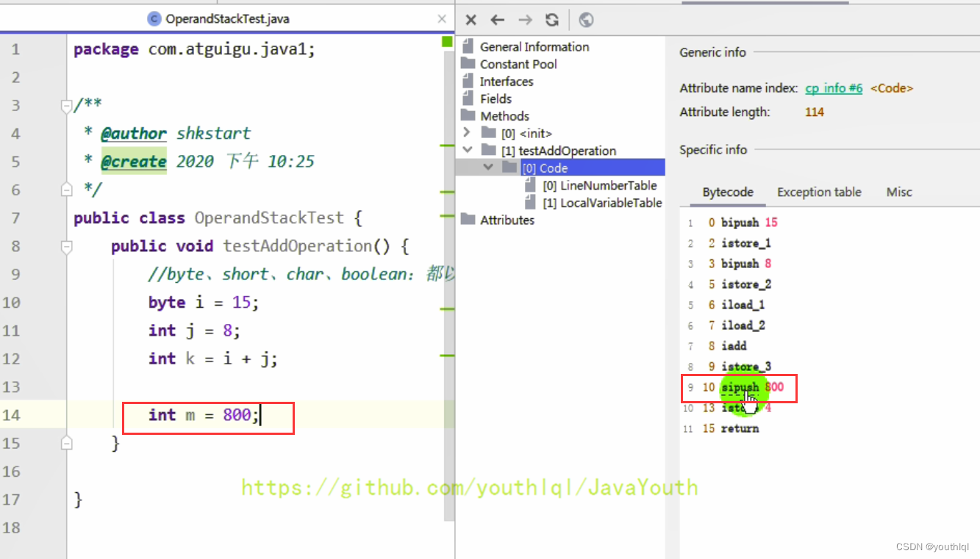Select the [1] testAddOperation method entry

559,151
